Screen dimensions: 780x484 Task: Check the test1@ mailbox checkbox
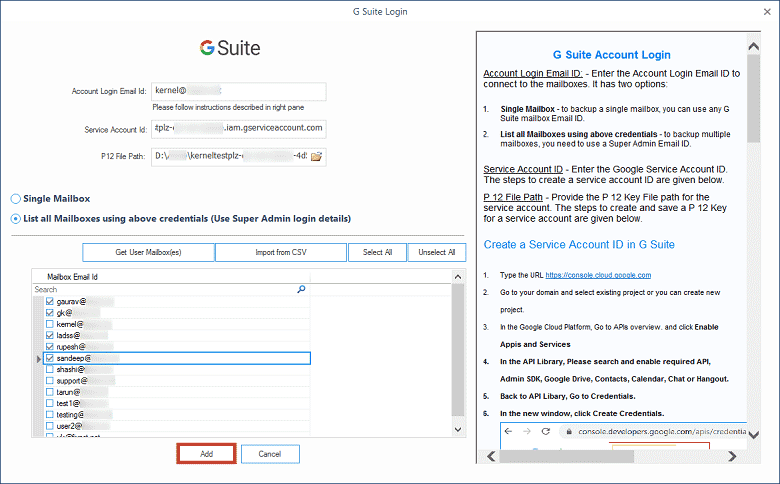tap(50, 403)
